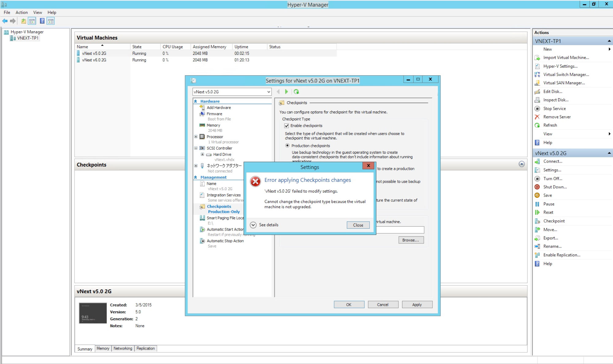613x364 pixels.
Task: Open the View menu
Action: click(37, 12)
